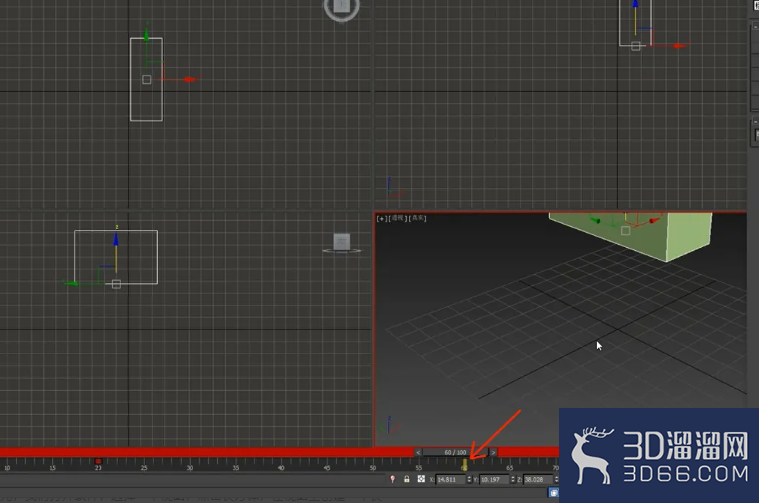Image resolution: width=759 pixels, height=503 pixels.
Task: Click the X coordinate field showing 14.811
Action: coord(450,480)
